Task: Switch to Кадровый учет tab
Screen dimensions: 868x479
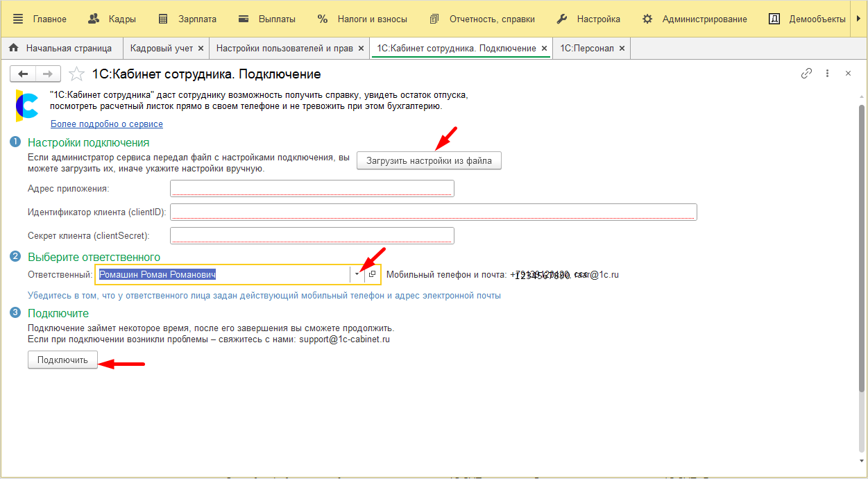Action: (160, 48)
